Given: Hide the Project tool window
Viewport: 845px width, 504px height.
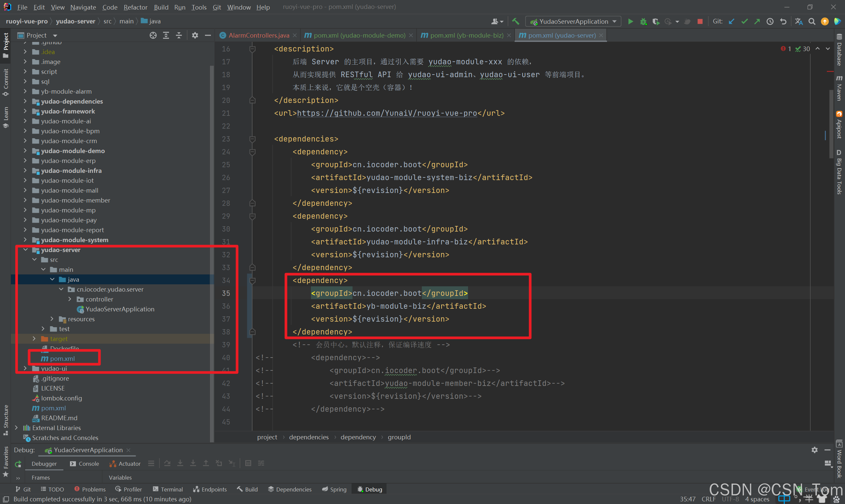Looking at the screenshot, I should [x=208, y=35].
